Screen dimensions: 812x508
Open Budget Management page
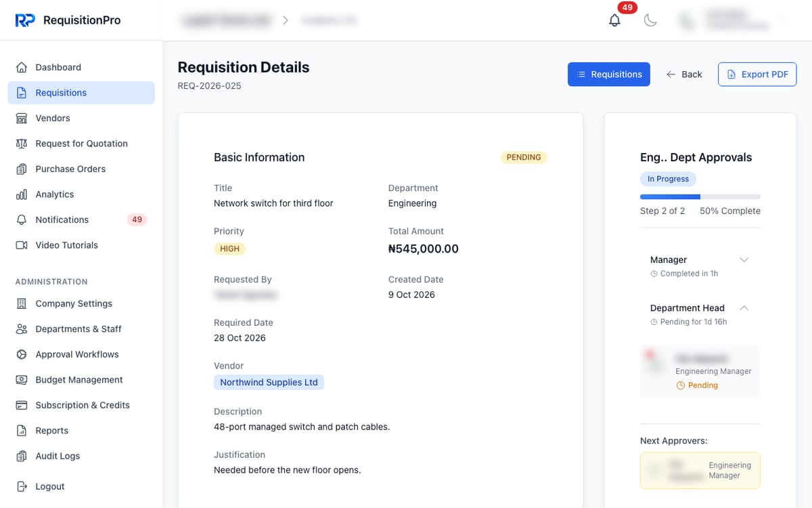click(81, 380)
